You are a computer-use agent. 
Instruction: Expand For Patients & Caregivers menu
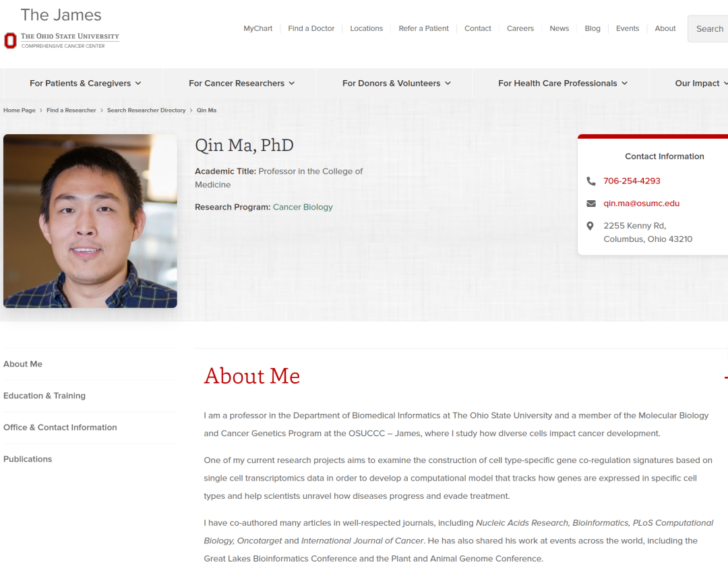(85, 83)
